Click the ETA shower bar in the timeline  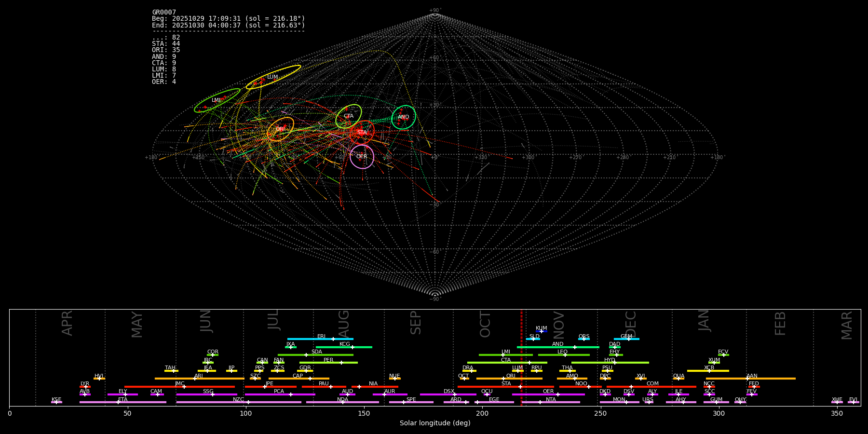(x=123, y=402)
